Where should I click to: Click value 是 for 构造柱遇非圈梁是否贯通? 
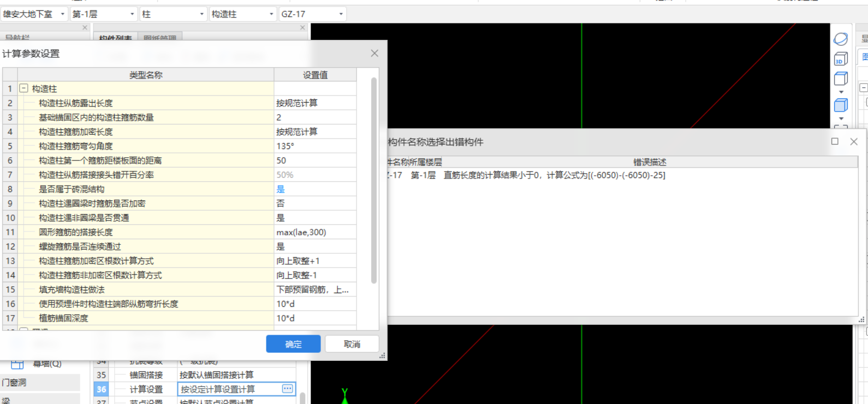(x=316, y=218)
